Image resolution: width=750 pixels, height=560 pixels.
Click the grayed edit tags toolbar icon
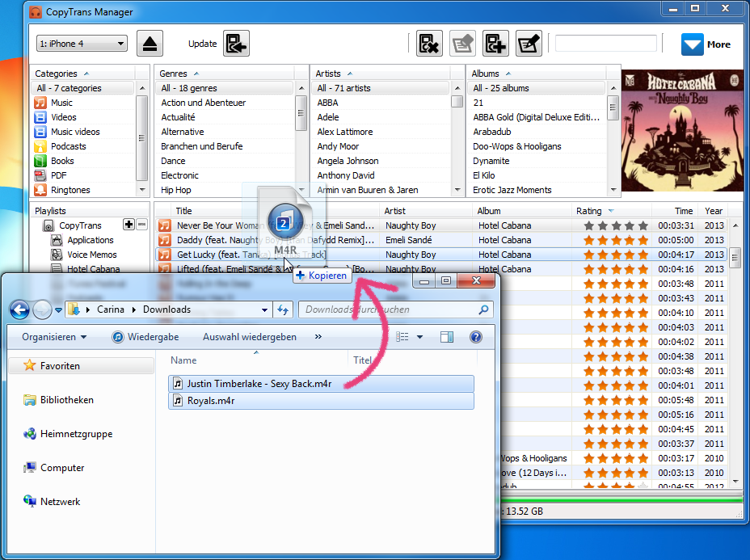pos(462,44)
